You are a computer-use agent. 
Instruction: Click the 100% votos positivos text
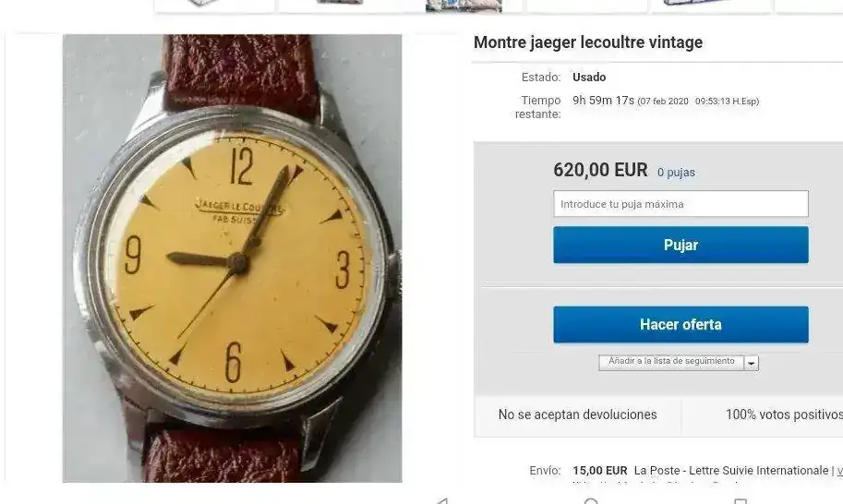tap(784, 414)
